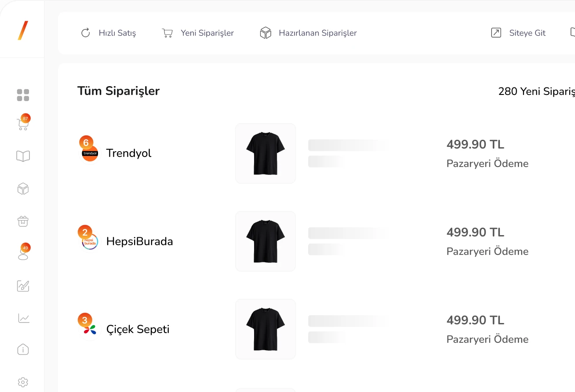Select the HepsiBurada marketplace row

pos(139,241)
